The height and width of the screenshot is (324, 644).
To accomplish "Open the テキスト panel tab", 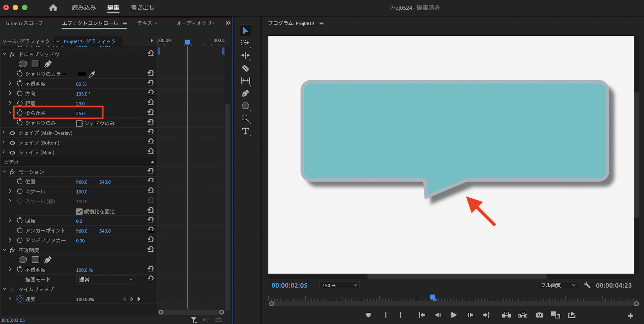I will [147, 23].
